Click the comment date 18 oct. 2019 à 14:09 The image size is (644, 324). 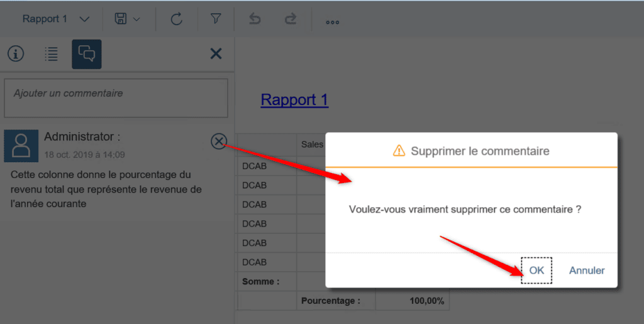(x=85, y=155)
